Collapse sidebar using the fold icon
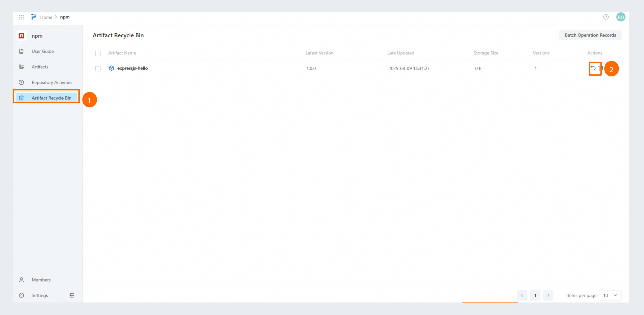 coord(72,295)
